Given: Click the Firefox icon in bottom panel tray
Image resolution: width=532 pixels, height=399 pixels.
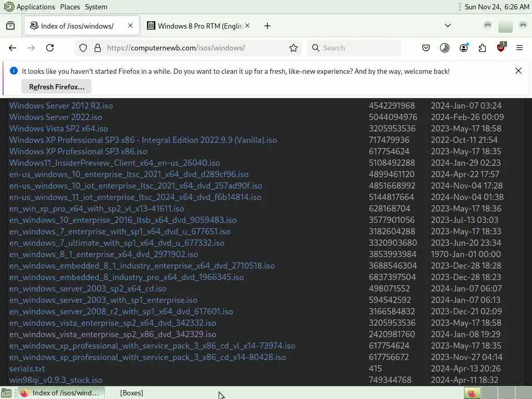Looking at the screenshot, I should [472, 393].
